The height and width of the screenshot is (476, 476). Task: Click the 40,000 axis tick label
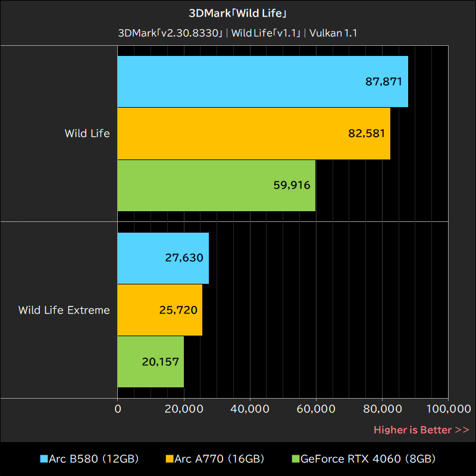pos(250,409)
